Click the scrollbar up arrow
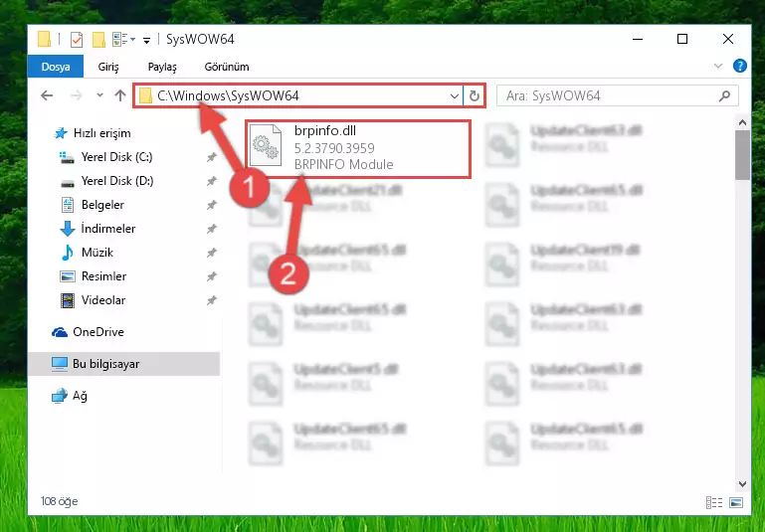Viewport: 765px width, 532px height. 742,123
